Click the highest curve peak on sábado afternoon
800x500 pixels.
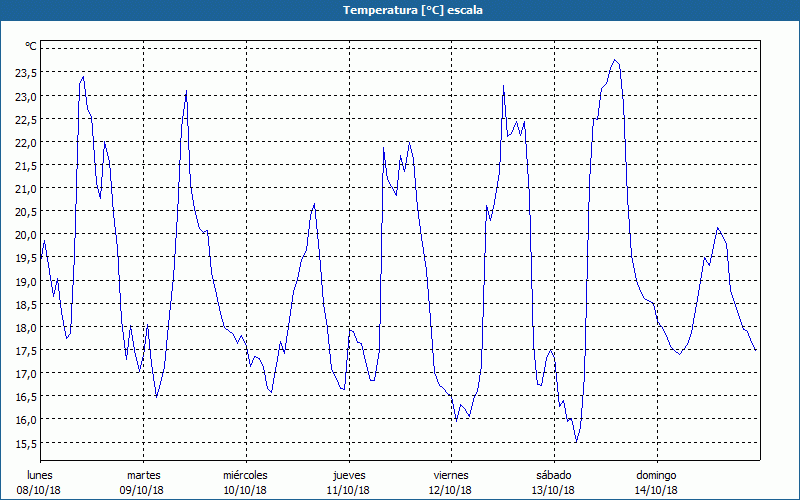615,60
